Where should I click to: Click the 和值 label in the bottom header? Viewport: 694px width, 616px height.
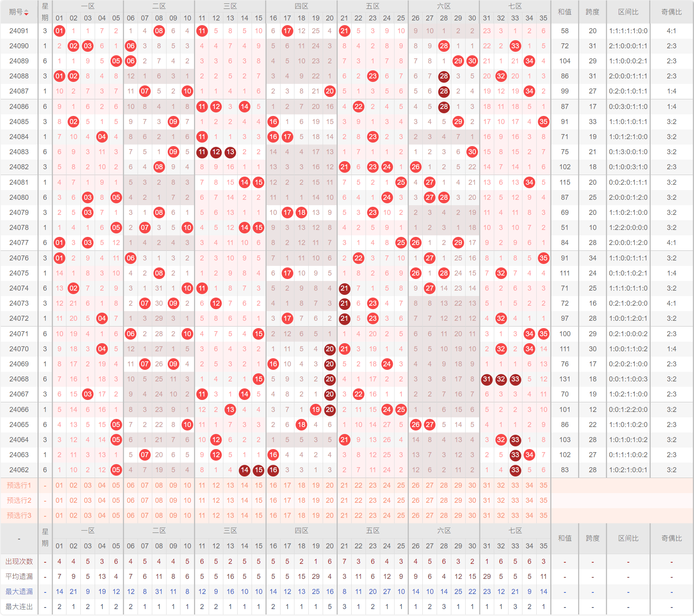(x=565, y=538)
